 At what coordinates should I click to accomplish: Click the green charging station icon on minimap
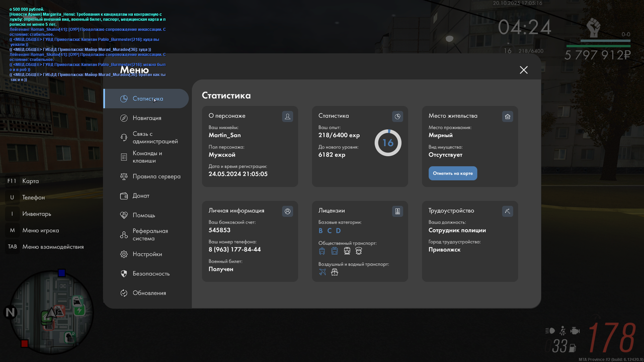(x=79, y=309)
